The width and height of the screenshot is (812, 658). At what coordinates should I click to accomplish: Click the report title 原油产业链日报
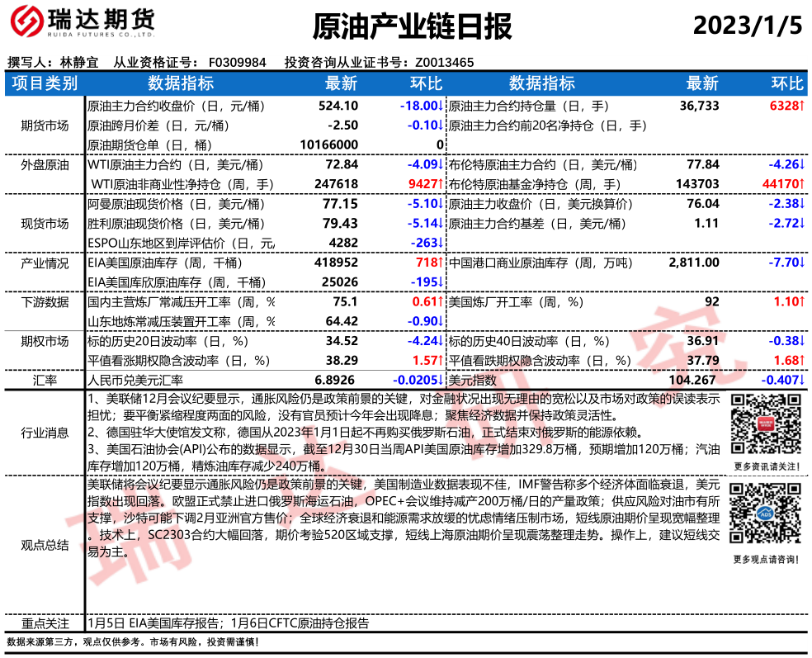[413, 27]
